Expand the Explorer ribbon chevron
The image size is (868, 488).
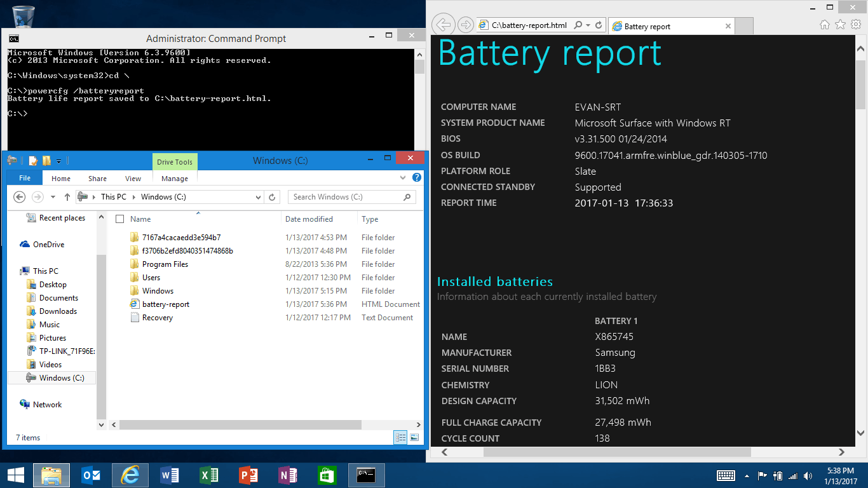(402, 179)
